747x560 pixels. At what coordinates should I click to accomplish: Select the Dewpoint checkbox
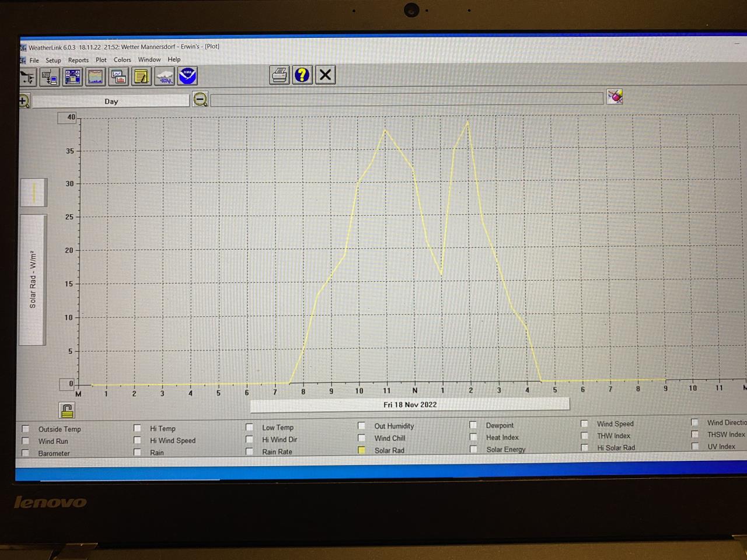[x=473, y=425]
